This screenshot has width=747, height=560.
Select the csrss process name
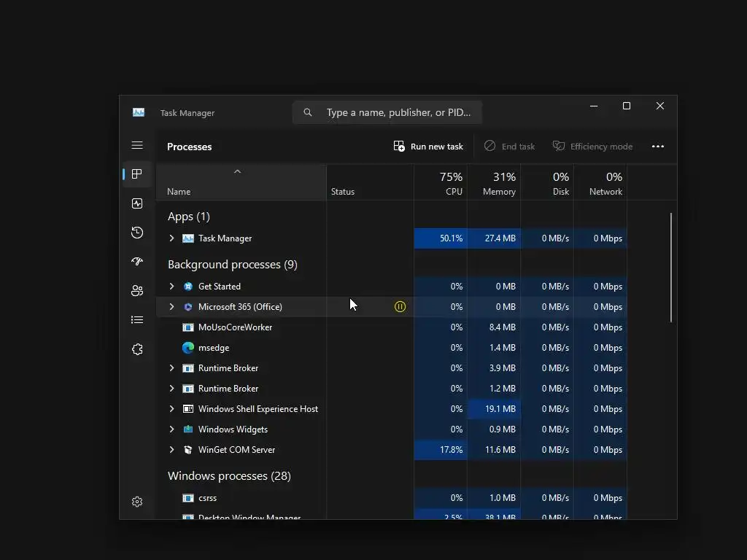coord(208,497)
